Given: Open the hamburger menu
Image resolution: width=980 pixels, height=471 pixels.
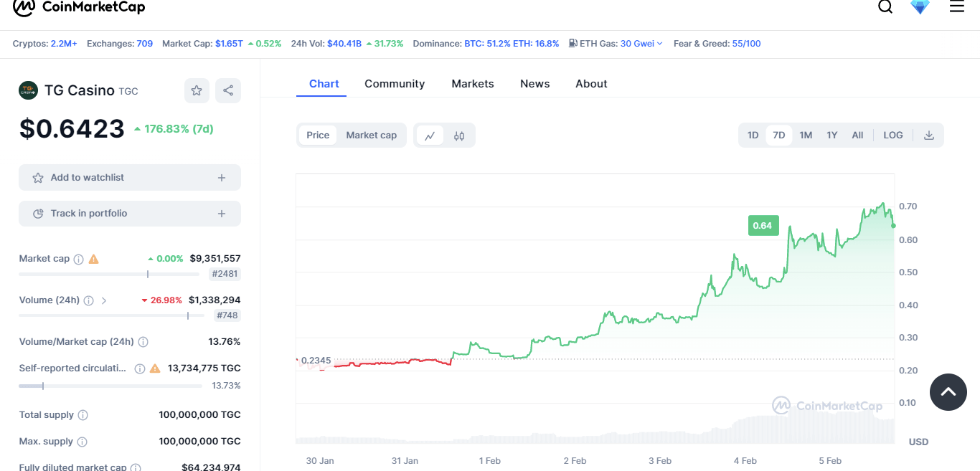Looking at the screenshot, I should [957, 6].
